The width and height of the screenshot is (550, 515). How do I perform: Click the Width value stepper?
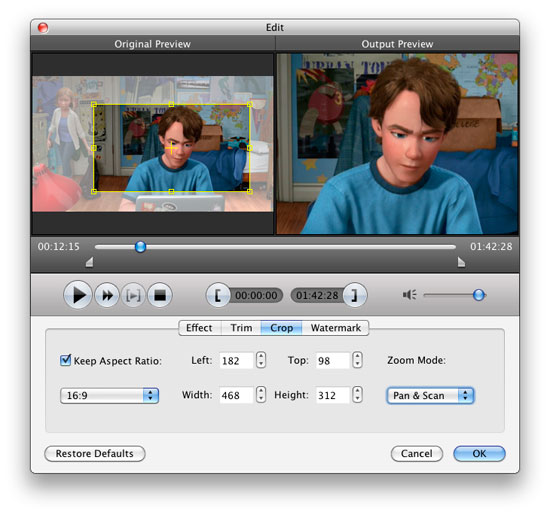coord(261,394)
